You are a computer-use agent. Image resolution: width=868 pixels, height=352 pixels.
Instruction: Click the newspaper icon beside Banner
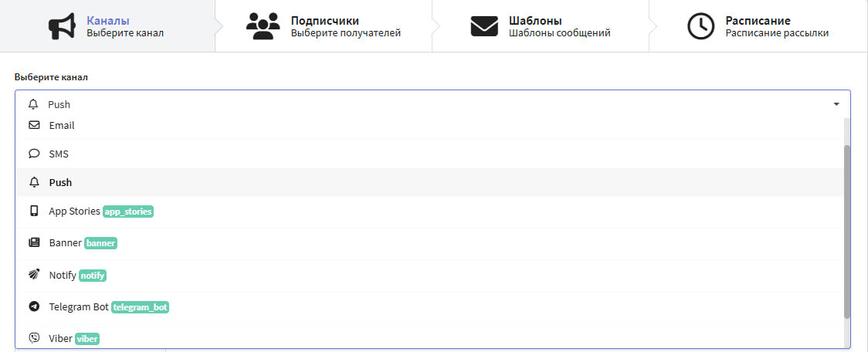pos(34,242)
